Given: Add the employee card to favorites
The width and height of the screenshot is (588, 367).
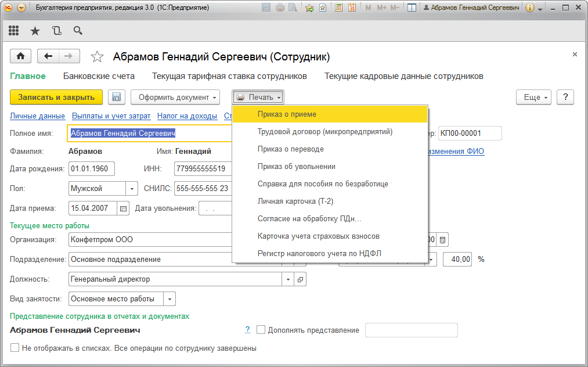Looking at the screenshot, I should tap(97, 57).
